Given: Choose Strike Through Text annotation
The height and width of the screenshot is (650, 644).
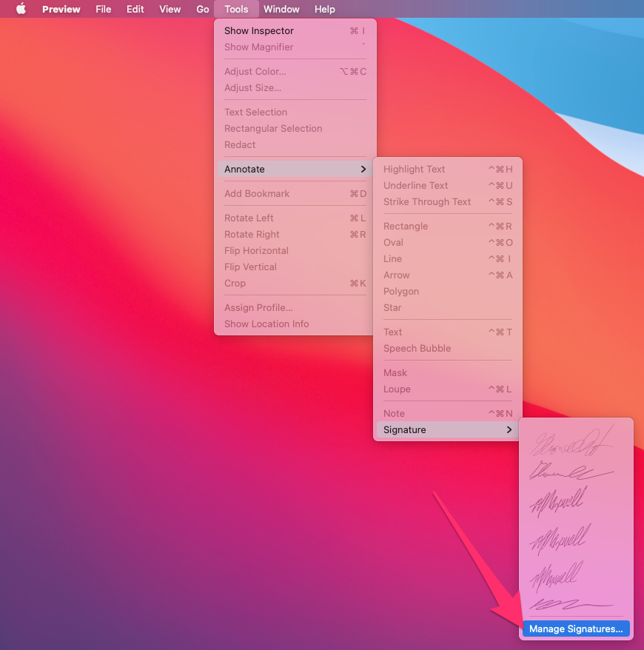Looking at the screenshot, I should (x=448, y=202).
